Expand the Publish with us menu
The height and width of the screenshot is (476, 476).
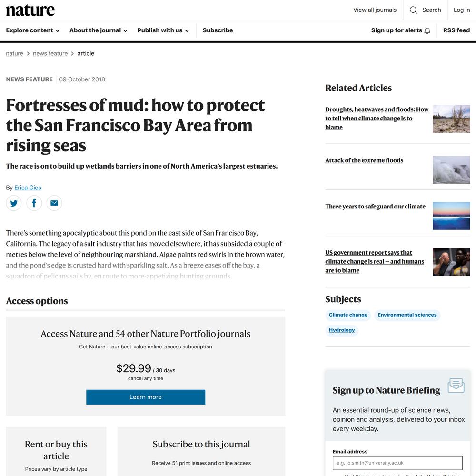(163, 30)
